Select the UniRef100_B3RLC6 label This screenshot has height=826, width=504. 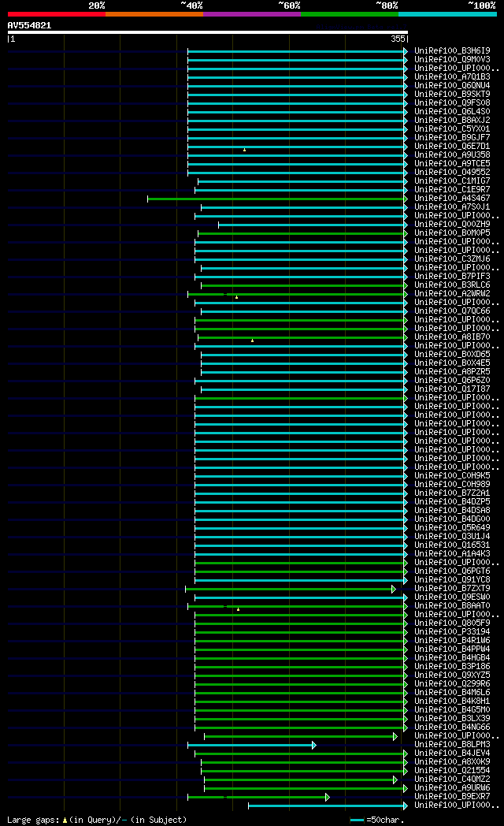(452, 285)
